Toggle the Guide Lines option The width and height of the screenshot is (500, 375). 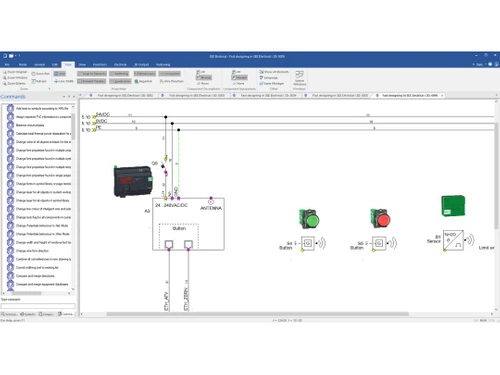click(120, 81)
